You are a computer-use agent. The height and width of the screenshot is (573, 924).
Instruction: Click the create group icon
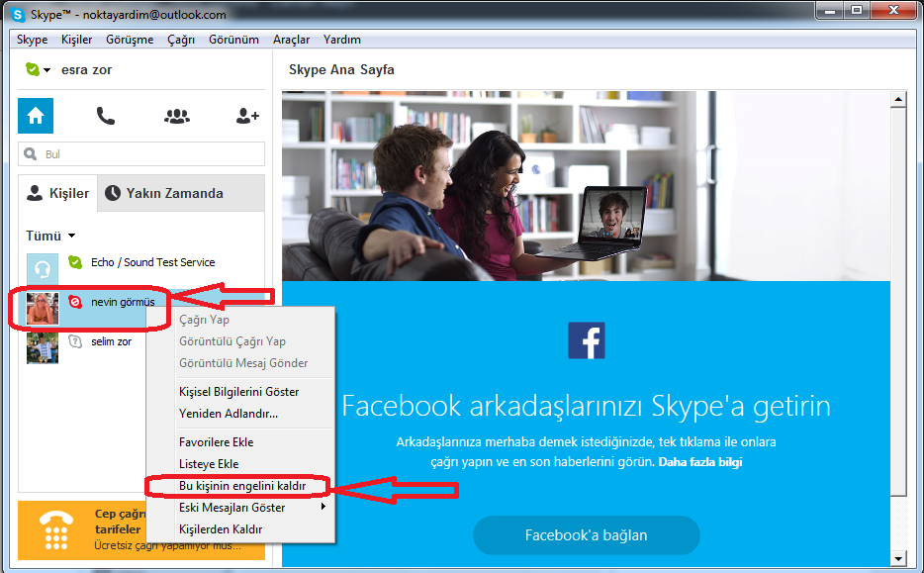[x=177, y=116]
